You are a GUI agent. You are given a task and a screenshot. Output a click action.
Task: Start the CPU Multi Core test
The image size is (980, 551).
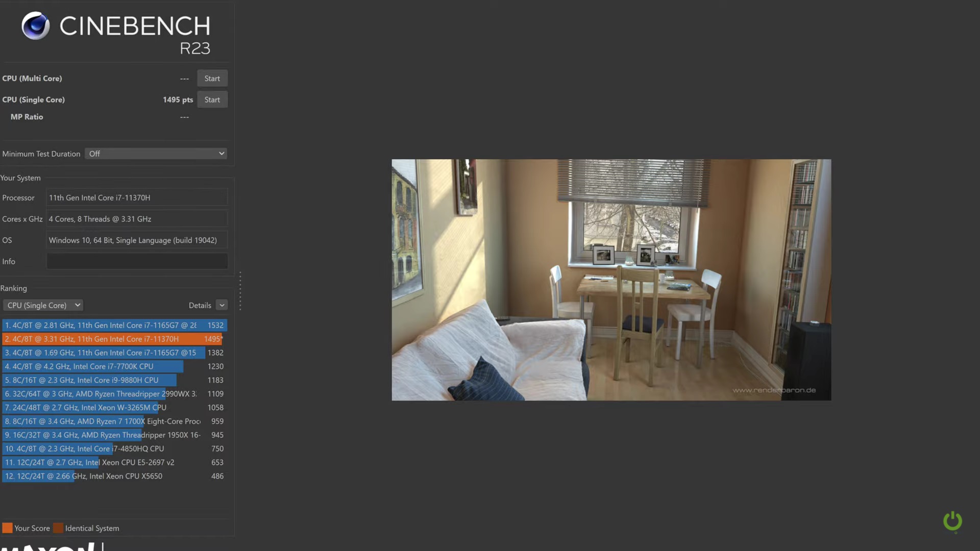(x=212, y=79)
